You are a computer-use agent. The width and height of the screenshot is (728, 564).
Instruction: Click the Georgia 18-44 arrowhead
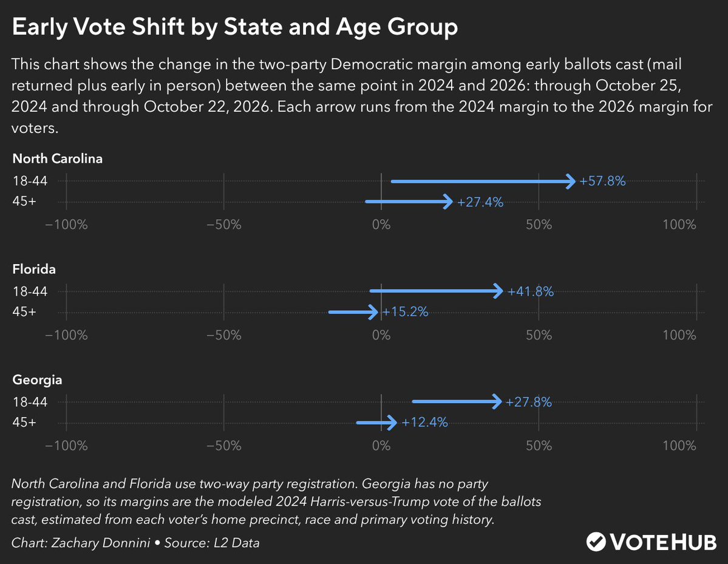(497, 401)
